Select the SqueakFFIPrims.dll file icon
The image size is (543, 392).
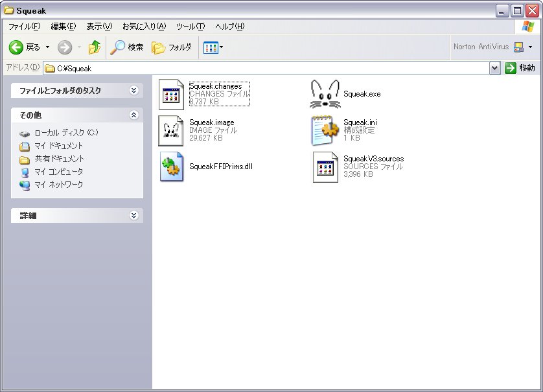pyautogui.click(x=172, y=167)
